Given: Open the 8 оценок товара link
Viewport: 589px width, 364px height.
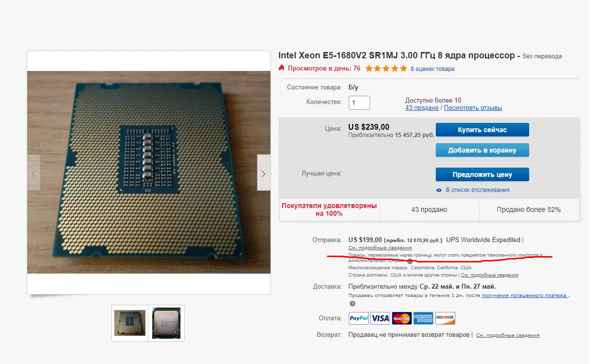Looking at the screenshot, I should click(432, 69).
